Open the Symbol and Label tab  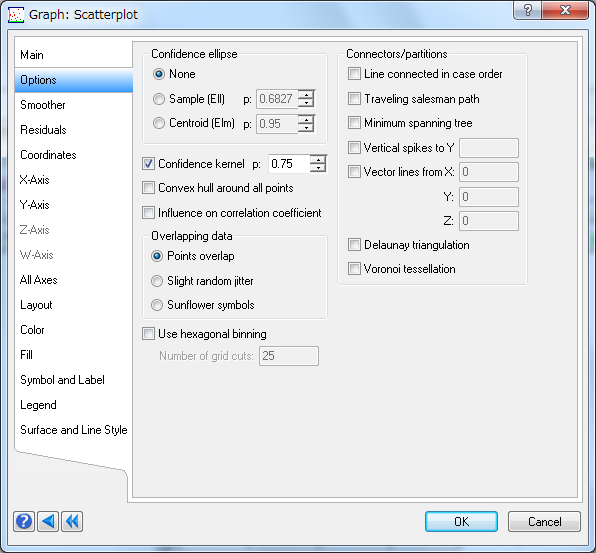coord(62,380)
